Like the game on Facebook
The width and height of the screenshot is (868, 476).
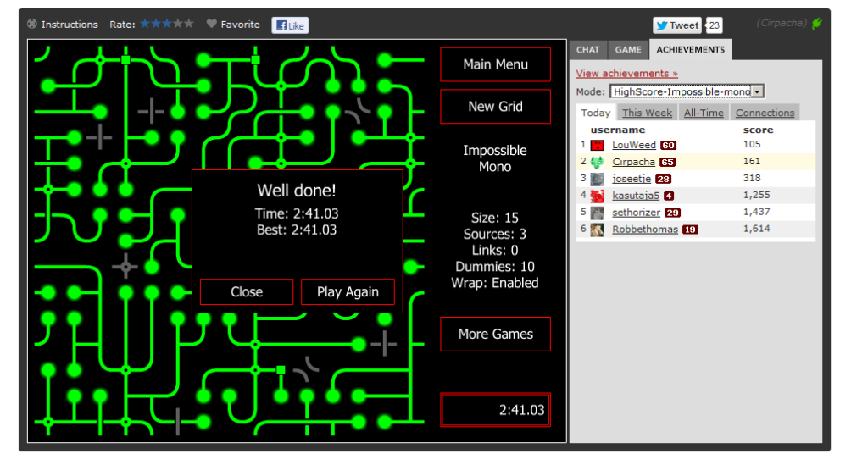point(290,25)
